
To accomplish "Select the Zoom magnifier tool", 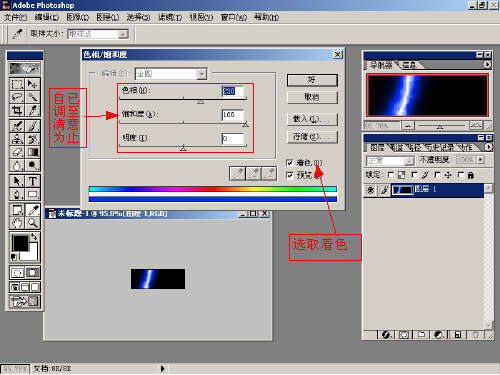I will coord(33,222).
